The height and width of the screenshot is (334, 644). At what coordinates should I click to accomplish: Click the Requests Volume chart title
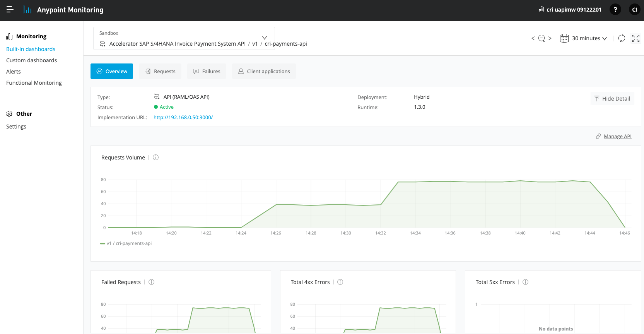[x=123, y=158]
